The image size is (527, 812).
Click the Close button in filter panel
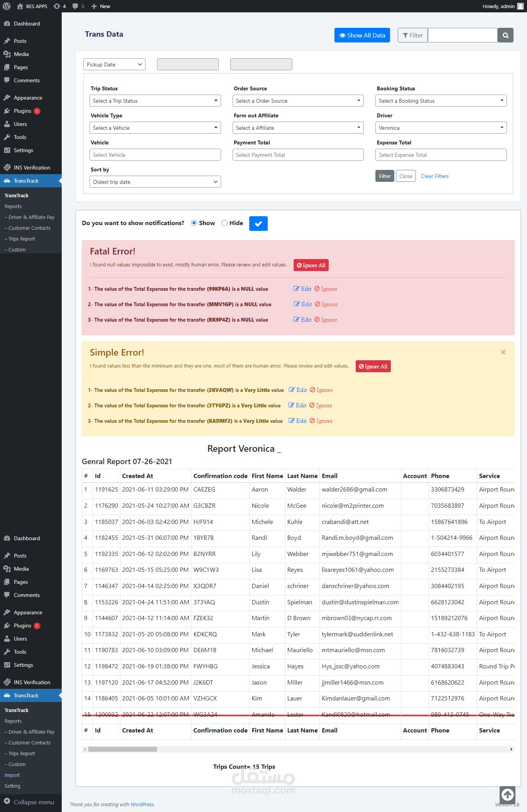[x=406, y=176]
